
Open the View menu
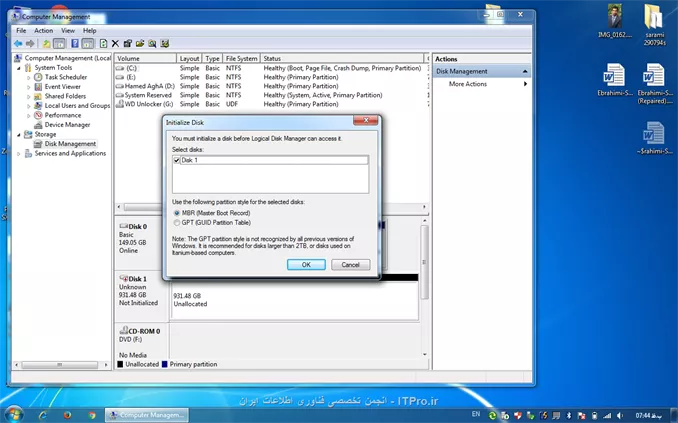68,31
